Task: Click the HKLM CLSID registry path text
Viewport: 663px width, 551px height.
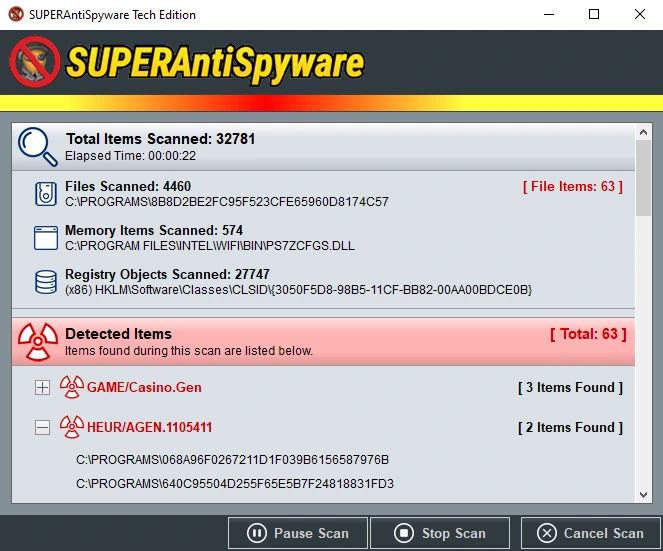Action: click(299, 290)
